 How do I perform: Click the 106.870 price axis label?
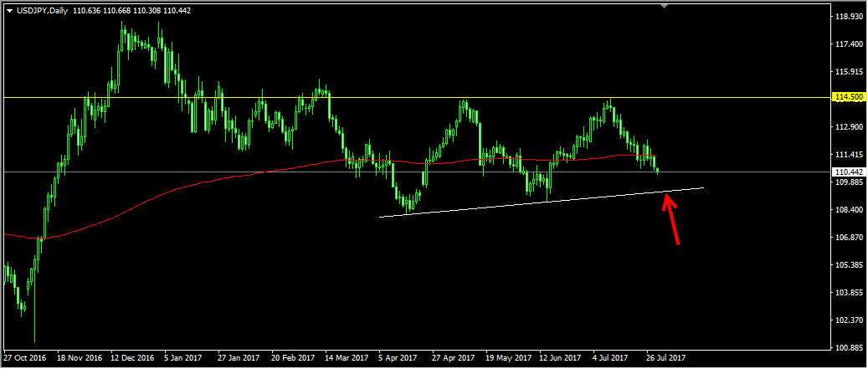pos(850,238)
